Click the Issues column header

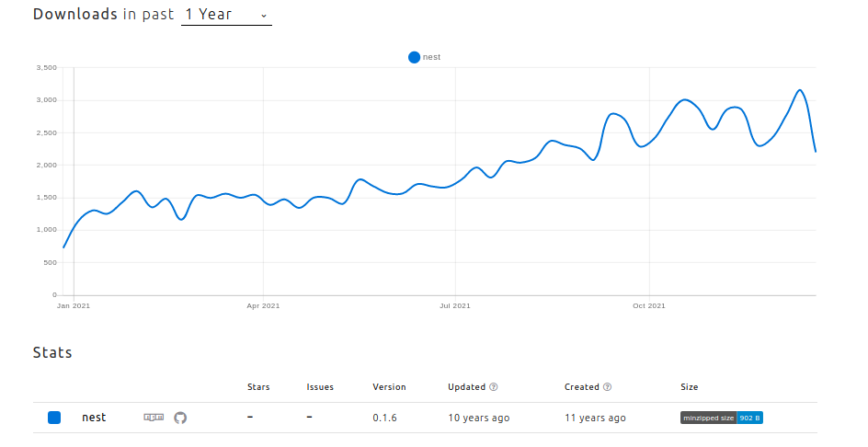(320, 387)
